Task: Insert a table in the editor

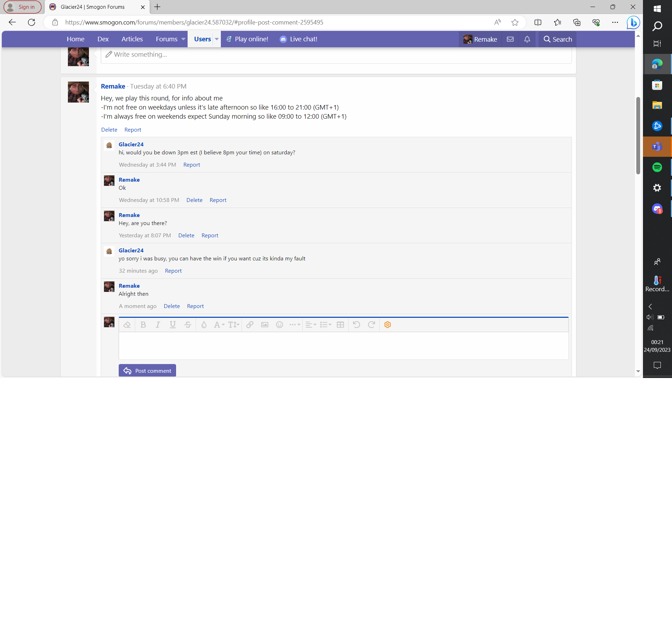Action: tap(340, 325)
